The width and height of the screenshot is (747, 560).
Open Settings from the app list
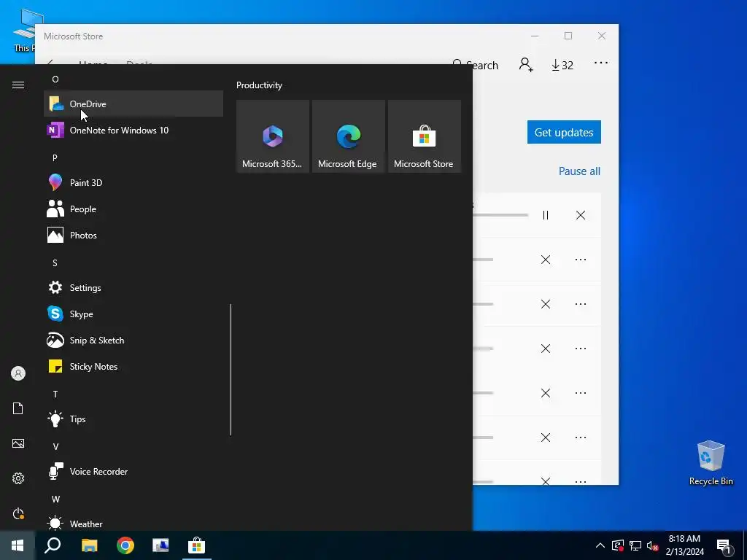(x=133, y=287)
